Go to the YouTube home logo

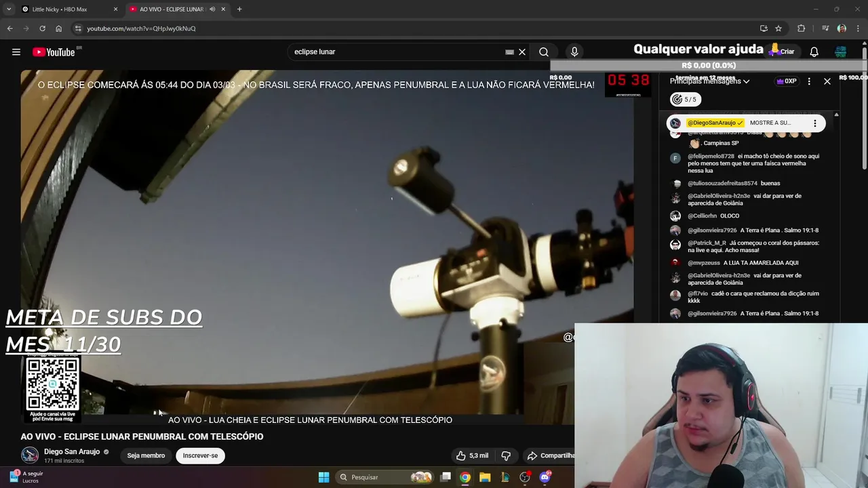[x=54, y=52]
